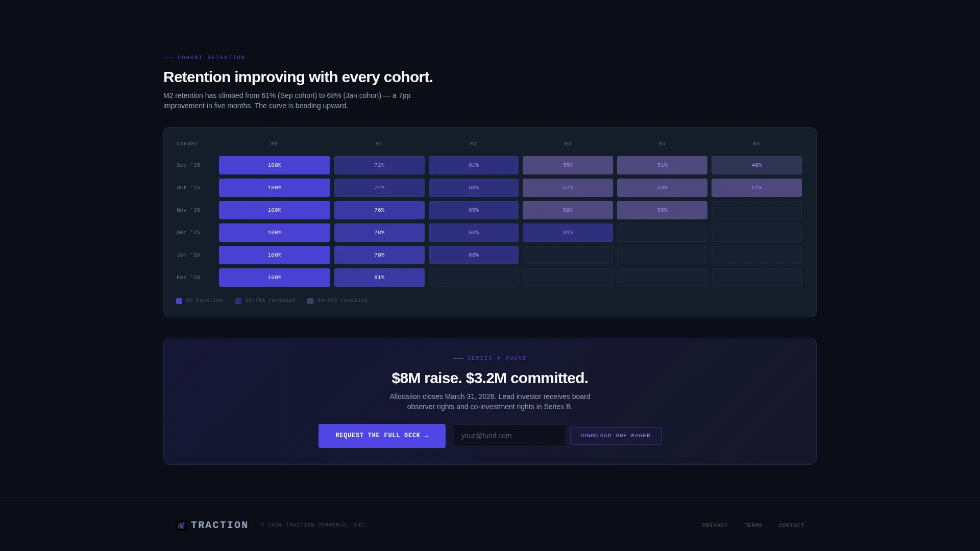Click the M0 baseline legend swatch

[x=179, y=301]
